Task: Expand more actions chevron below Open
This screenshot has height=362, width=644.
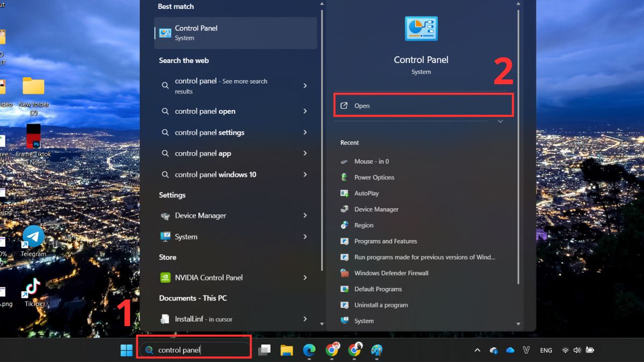Action: (500, 122)
